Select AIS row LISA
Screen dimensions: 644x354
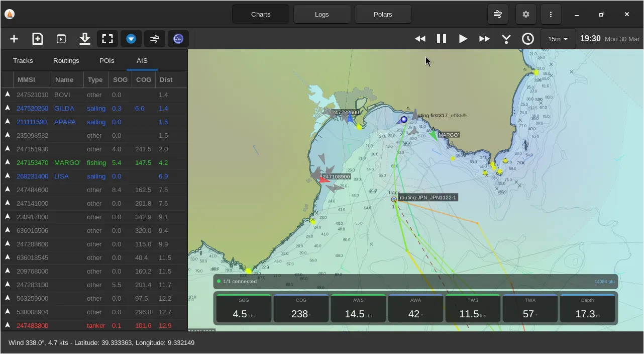click(94, 176)
